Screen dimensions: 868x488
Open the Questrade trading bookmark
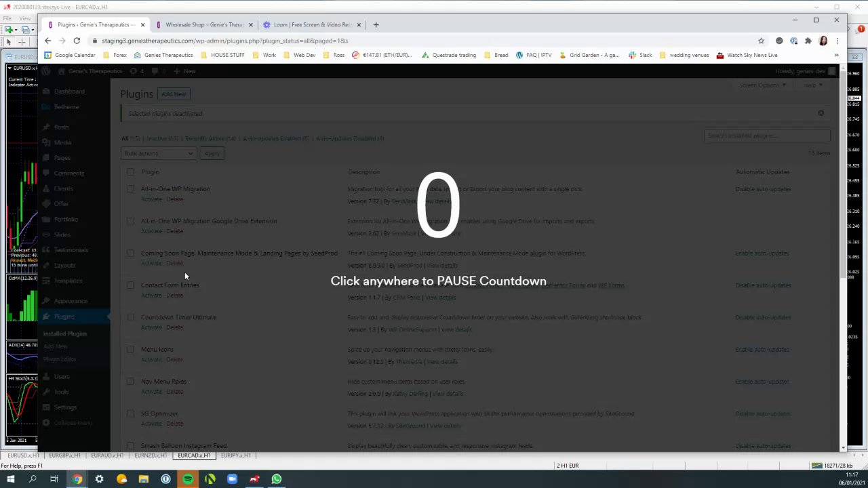tap(449, 55)
